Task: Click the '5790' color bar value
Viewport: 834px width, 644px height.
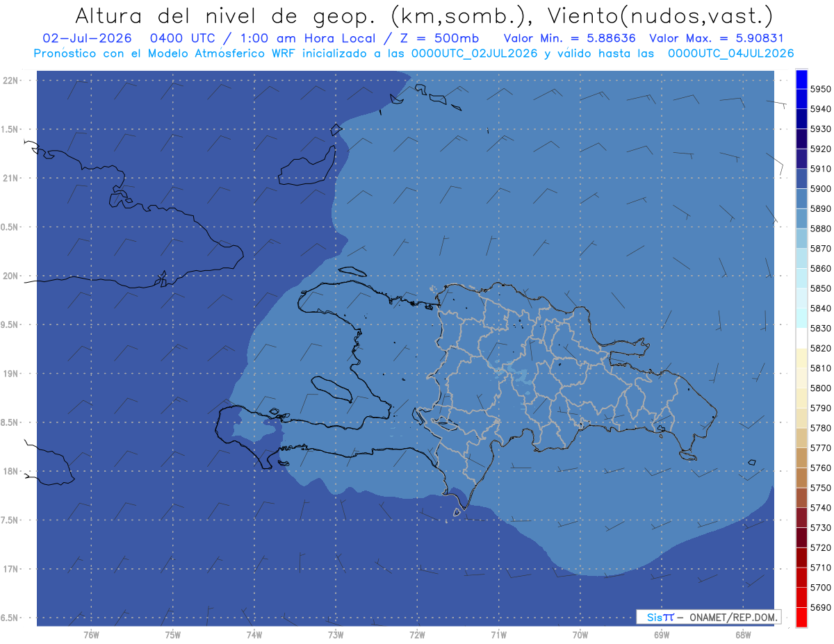Action: 820,408
